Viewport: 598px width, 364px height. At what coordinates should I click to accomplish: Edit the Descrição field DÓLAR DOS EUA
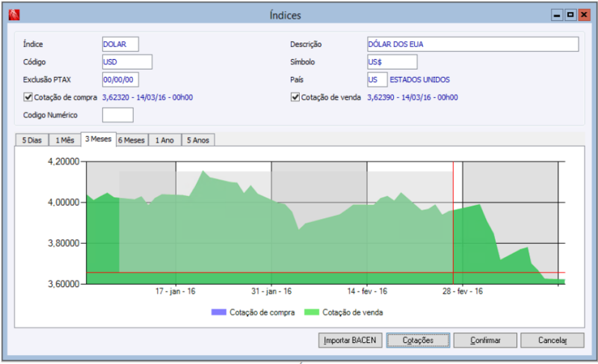473,44
